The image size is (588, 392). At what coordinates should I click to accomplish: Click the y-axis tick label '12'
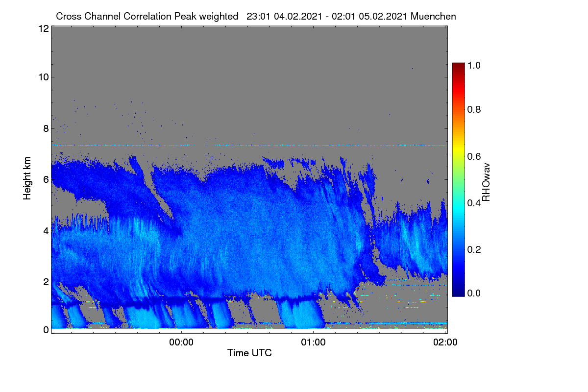click(x=43, y=29)
